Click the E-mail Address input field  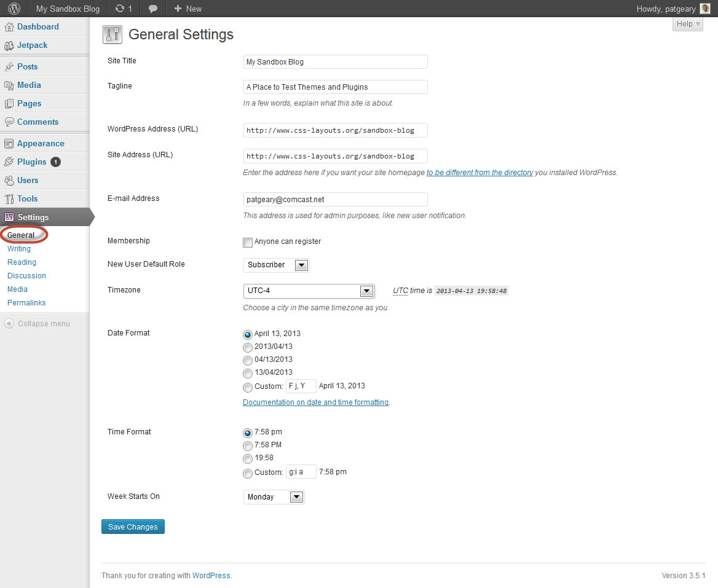335,200
